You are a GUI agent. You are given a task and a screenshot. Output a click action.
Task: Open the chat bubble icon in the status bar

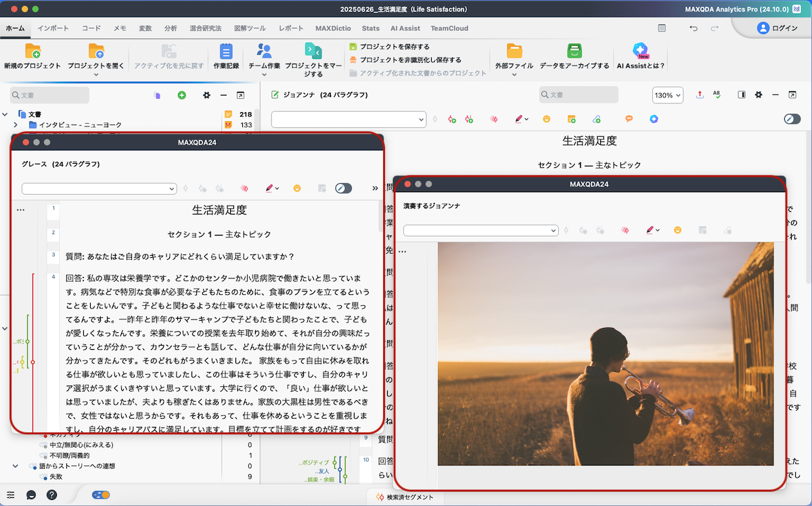point(31,495)
